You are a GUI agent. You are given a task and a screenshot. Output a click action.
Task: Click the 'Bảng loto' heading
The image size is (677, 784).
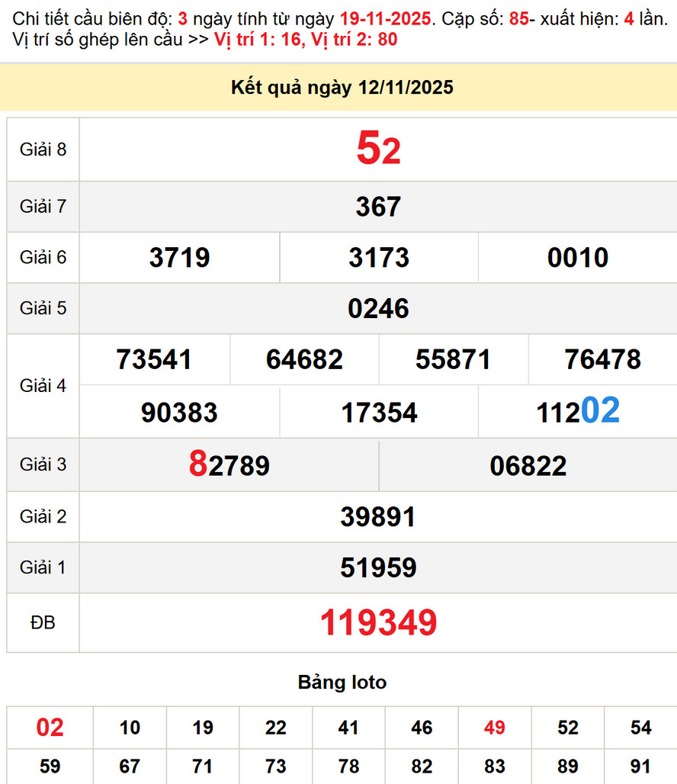(x=342, y=682)
